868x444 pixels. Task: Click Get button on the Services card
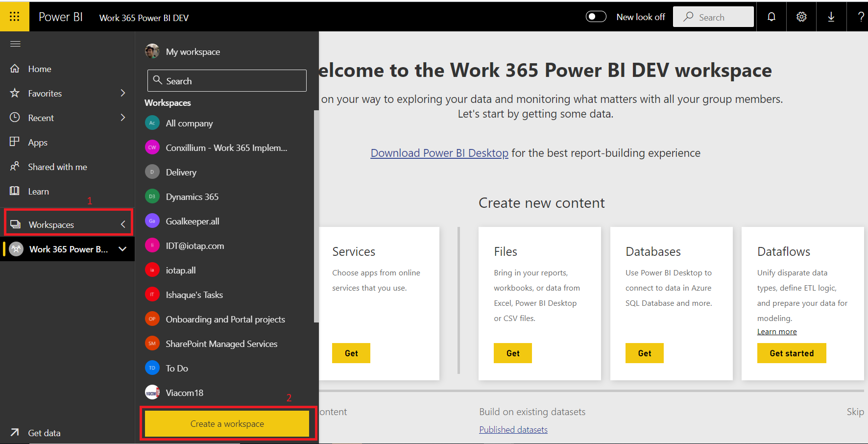(x=351, y=353)
